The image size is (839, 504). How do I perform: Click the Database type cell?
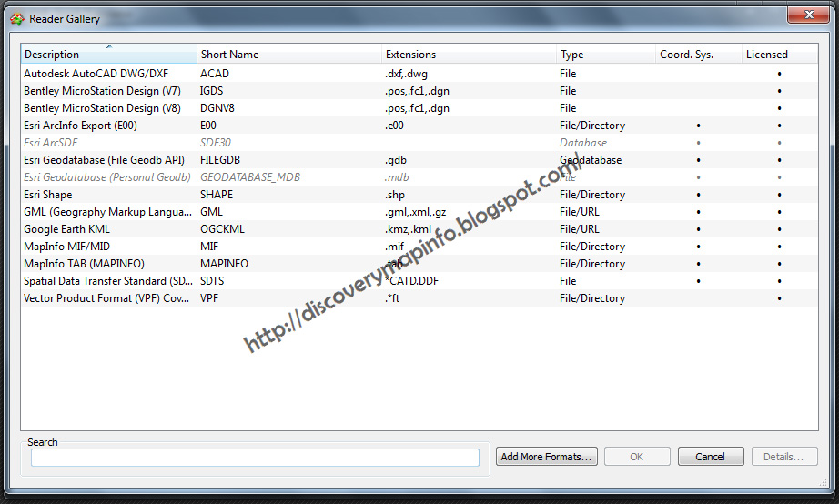[583, 143]
